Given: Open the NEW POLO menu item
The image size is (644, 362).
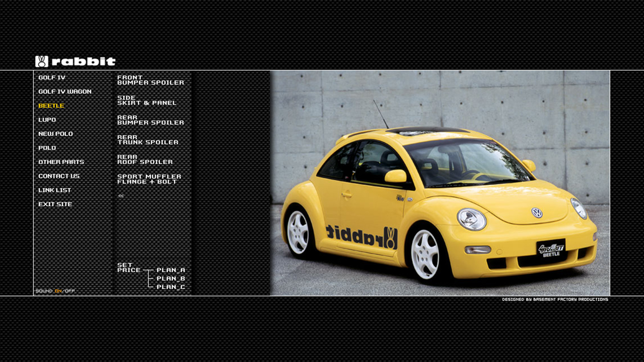Looking at the screenshot, I should coord(55,134).
